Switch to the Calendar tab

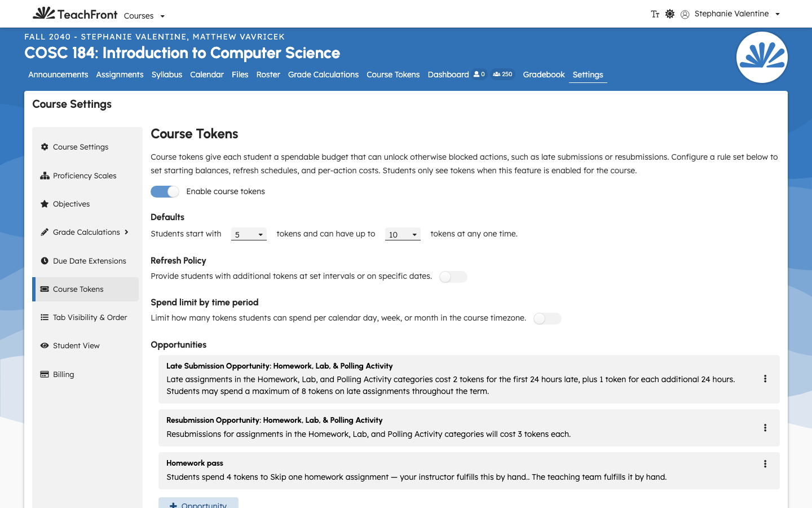pyautogui.click(x=207, y=75)
